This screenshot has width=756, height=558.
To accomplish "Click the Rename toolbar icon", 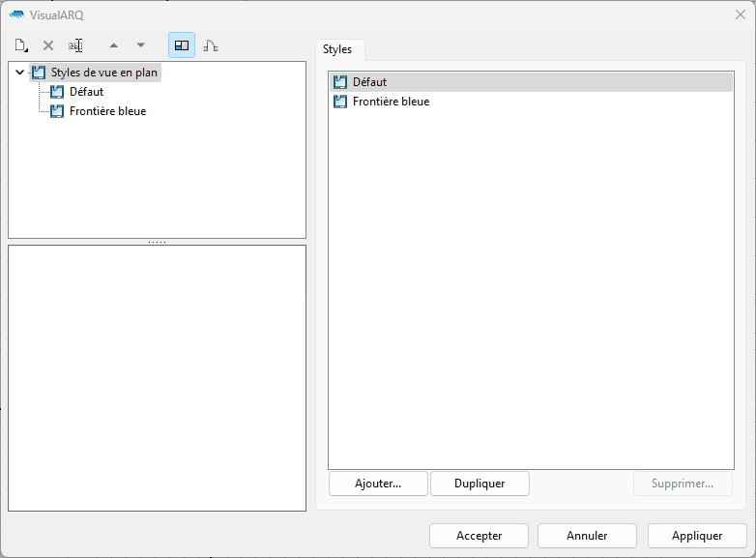I will (x=75, y=45).
